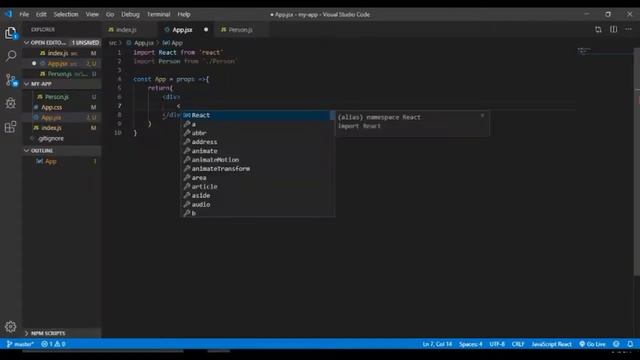Click the unsaved dot on App.jsx tab
Image resolution: width=640 pixels, height=360 pixels.
pos(206,30)
